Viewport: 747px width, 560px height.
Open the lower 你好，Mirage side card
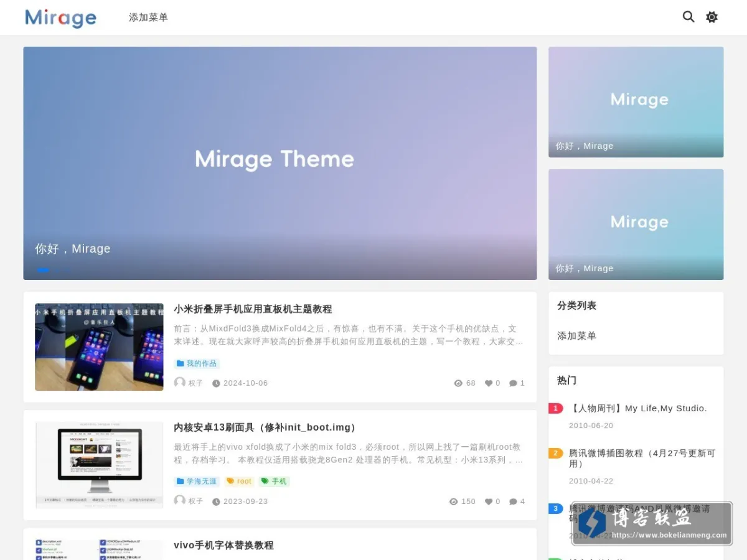click(x=636, y=225)
